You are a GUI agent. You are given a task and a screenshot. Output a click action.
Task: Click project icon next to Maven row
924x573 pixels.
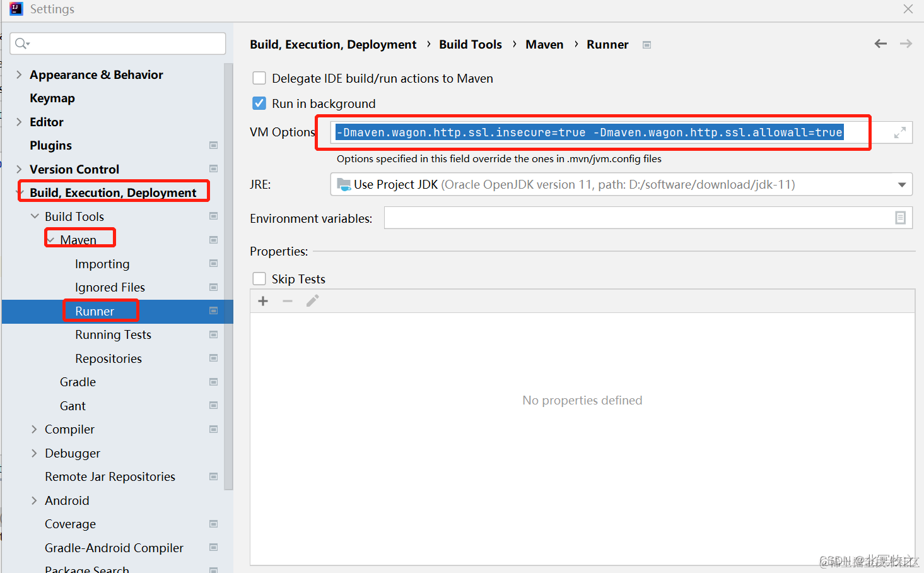click(213, 240)
